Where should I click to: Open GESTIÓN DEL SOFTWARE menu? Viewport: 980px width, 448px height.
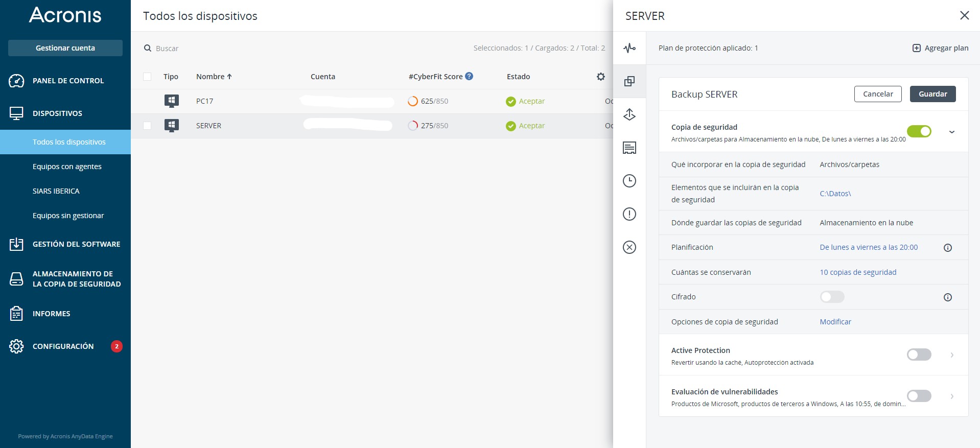point(65,244)
